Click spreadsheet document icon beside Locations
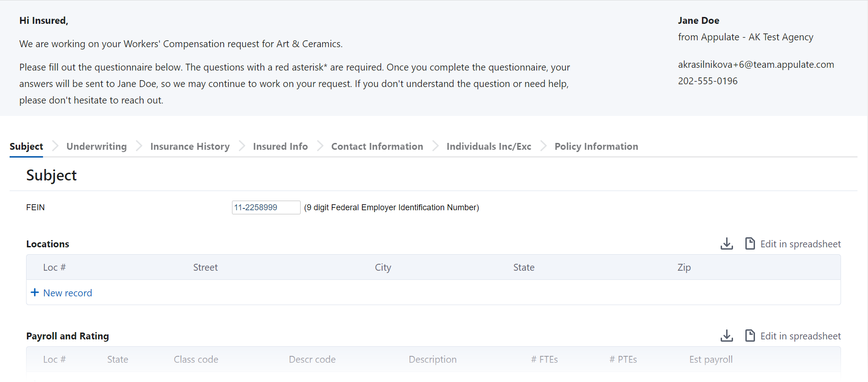The image size is (868, 382). coord(750,244)
